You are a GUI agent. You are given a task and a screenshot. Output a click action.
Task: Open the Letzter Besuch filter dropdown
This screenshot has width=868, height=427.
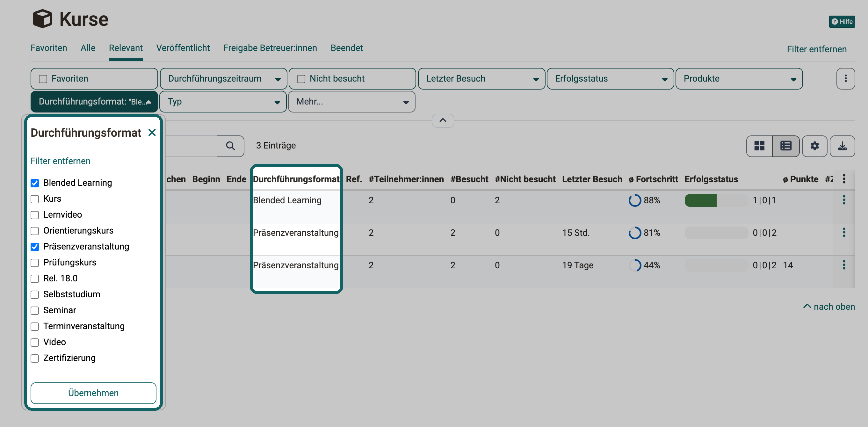pyautogui.click(x=481, y=78)
